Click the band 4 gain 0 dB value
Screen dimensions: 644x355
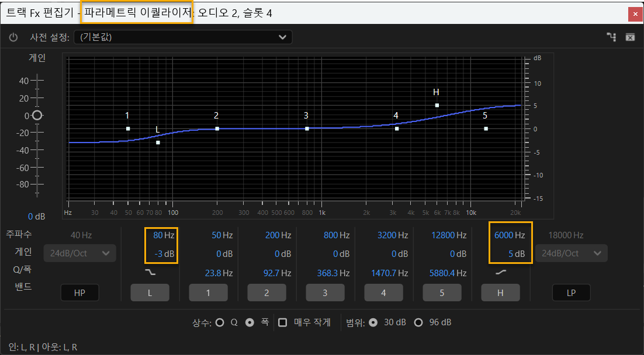[x=400, y=254]
